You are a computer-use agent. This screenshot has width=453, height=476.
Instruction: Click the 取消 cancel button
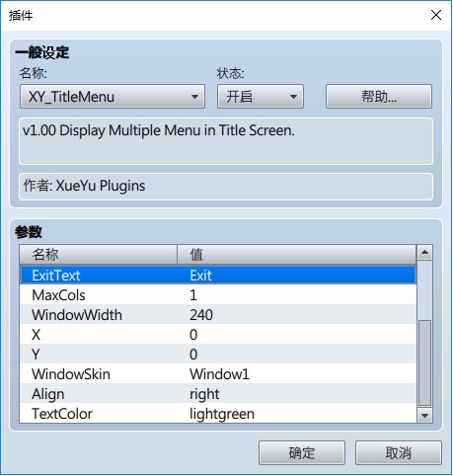[x=398, y=452]
